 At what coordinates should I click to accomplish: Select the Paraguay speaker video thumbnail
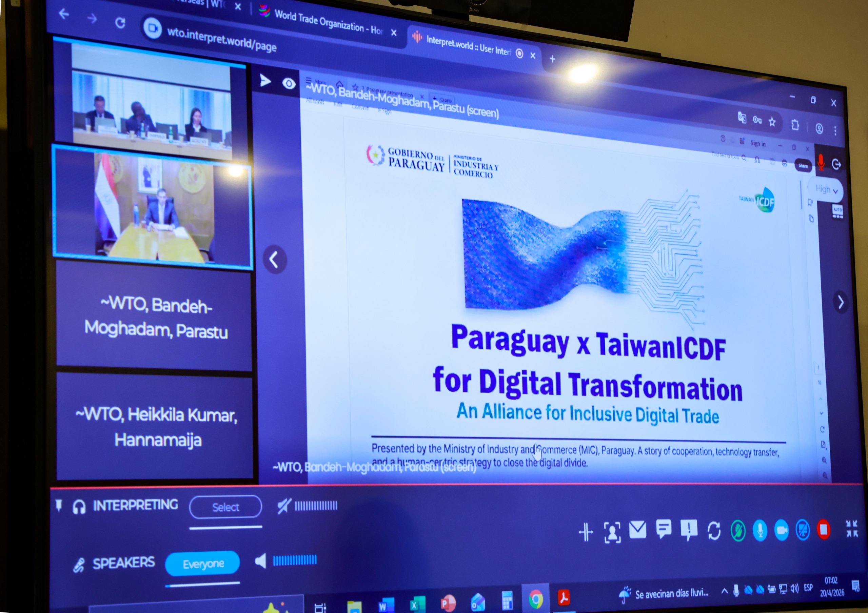(x=153, y=207)
